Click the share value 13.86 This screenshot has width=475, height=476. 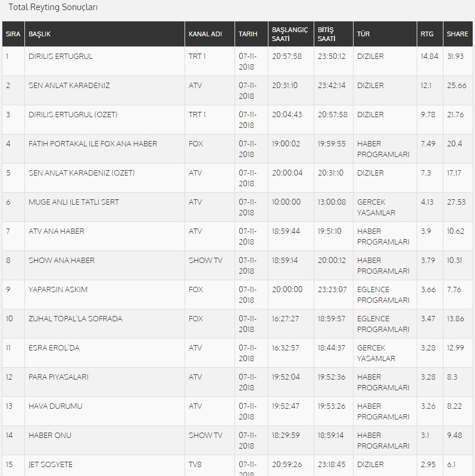(x=455, y=319)
